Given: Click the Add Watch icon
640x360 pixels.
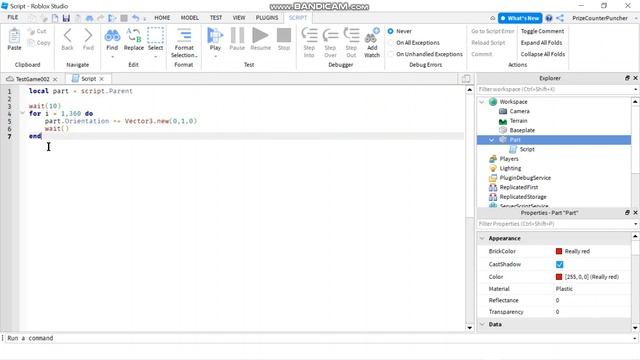Looking at the screenshot, I should coord(372,36).
